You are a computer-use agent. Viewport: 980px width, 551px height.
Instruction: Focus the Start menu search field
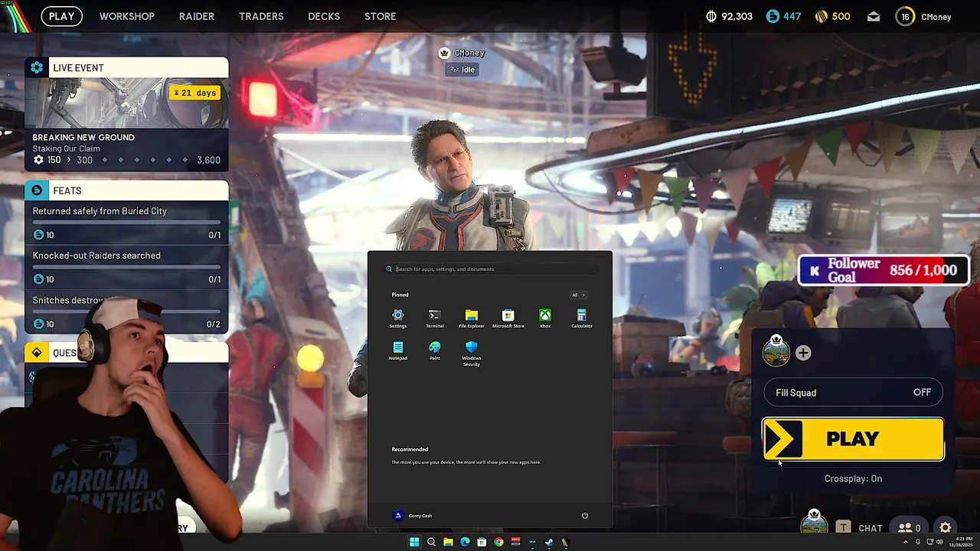coord(490,269)
